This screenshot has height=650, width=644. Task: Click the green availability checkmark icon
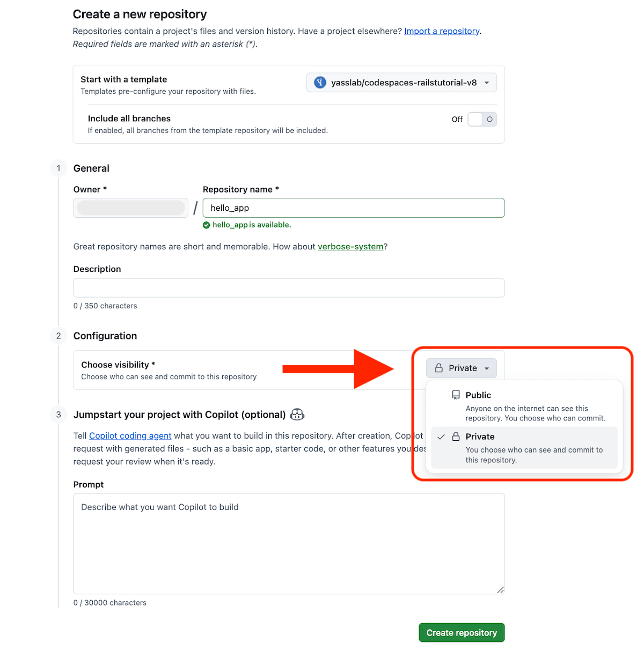click(206, 225)
